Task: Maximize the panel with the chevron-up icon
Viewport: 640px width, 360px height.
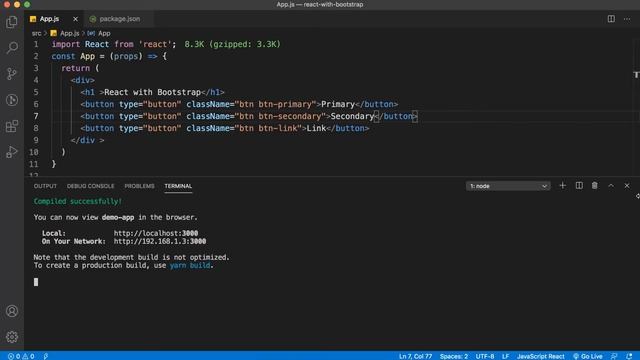Action: pos(611,186)
